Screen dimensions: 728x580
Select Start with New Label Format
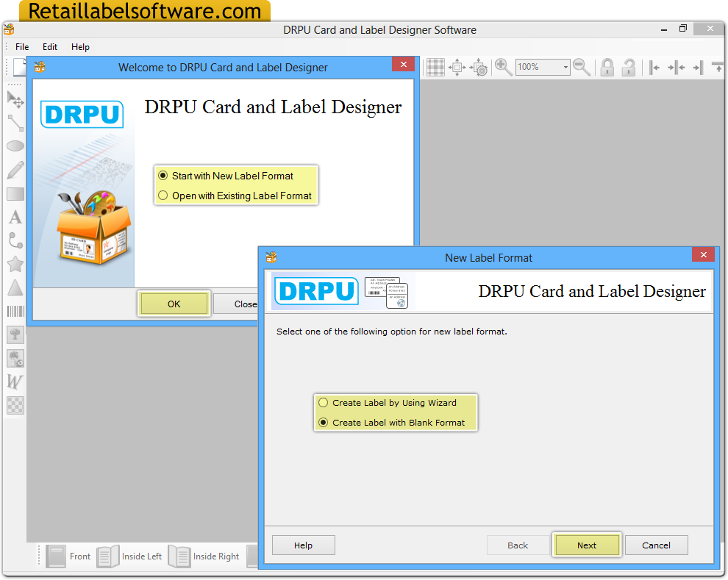point(163,175)
